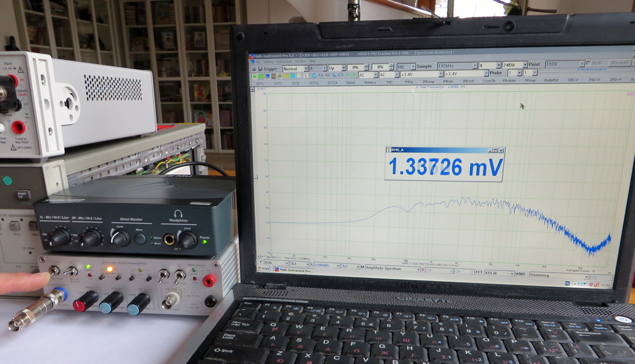This screenshot has width=635, height=364.
Task: Click the A: Peak Frequency readout text
Action: point(440,87)
